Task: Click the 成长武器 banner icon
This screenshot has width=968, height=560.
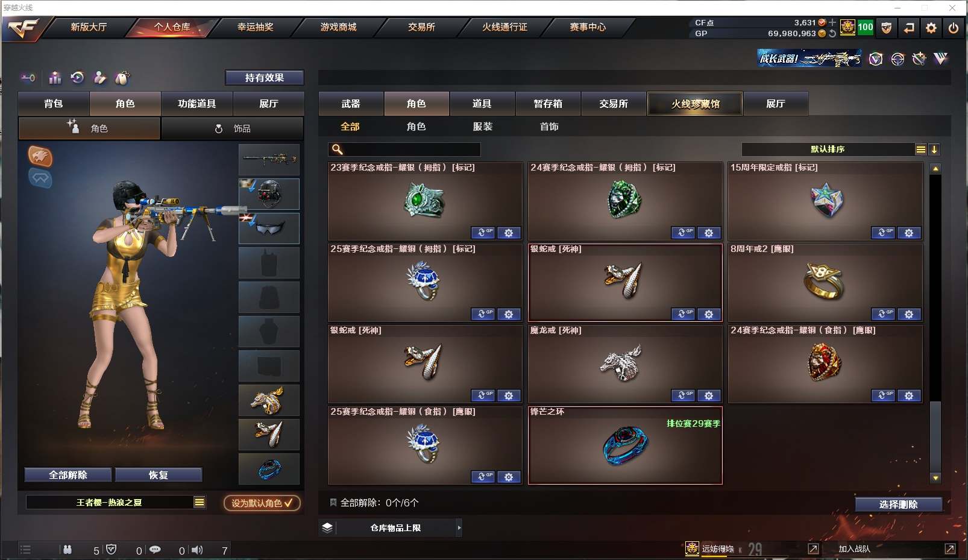Action: 809,58
